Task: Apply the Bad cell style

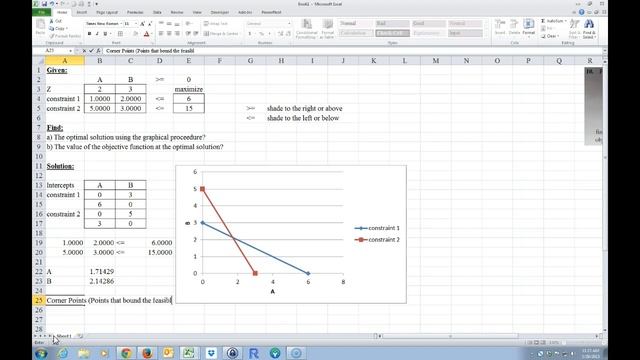Action: coord(392,24)
